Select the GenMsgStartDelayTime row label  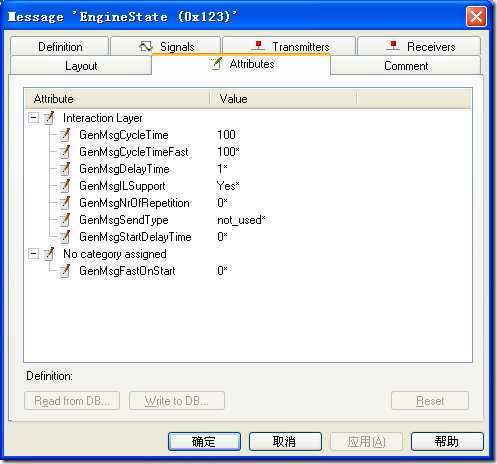click(x=135, y=237)
